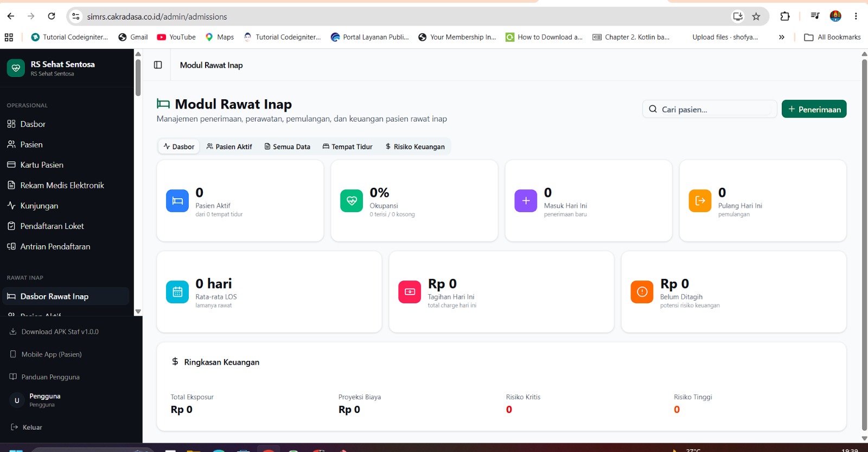
Task: Open the Chrome apps grid icon
Action: [x=9, y=37]
